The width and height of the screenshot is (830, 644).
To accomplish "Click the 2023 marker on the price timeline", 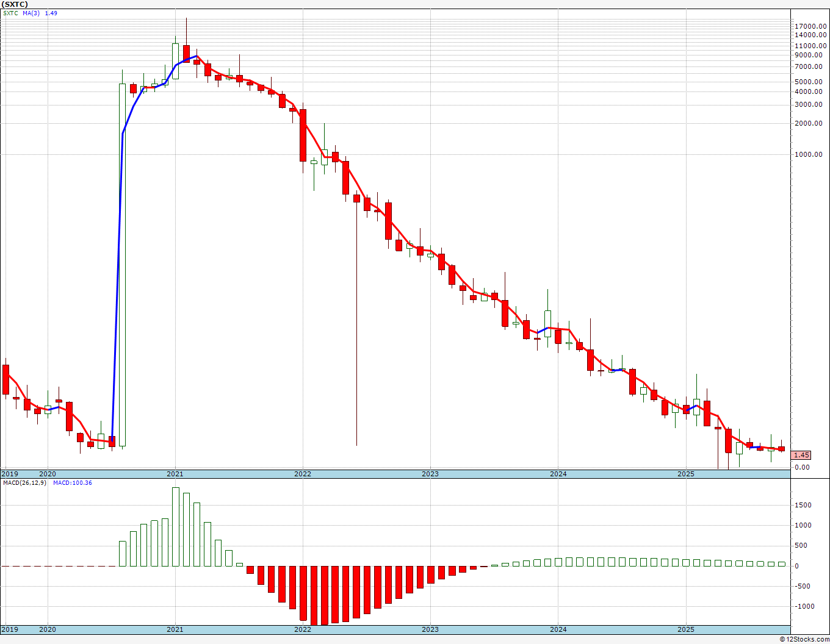I will coord(430,474).
